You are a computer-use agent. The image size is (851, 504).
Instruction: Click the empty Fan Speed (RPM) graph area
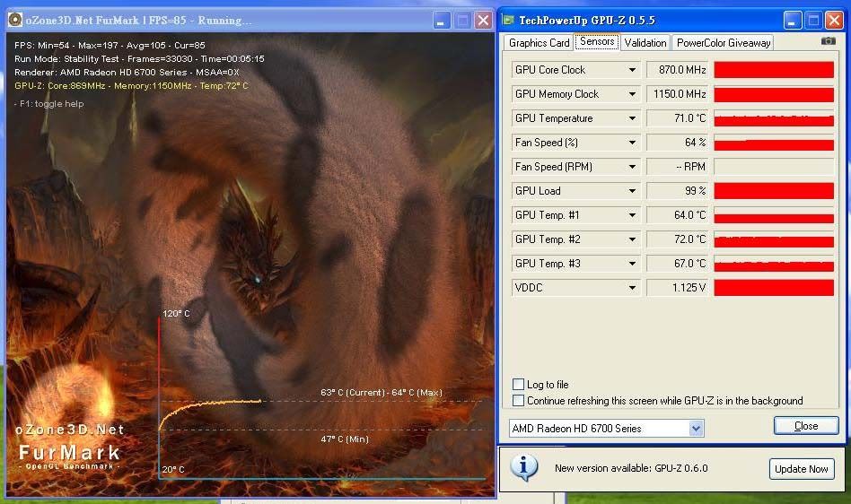tap(774, 167)
